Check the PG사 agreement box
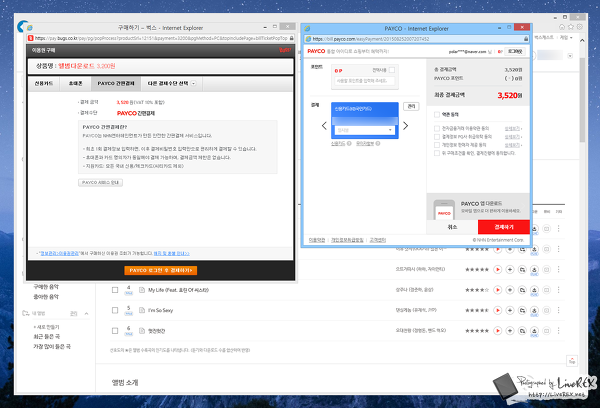Viewport: 600px width, 408px height. 437,137
